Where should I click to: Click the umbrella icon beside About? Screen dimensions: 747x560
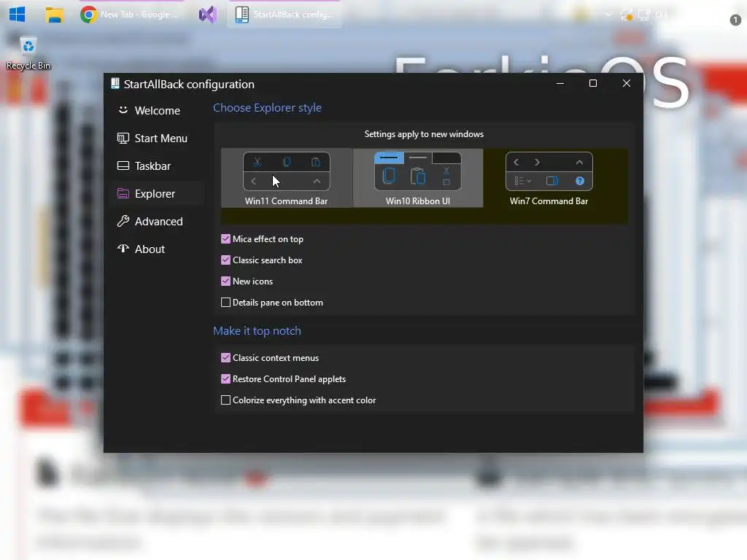(x=123, y=249)
